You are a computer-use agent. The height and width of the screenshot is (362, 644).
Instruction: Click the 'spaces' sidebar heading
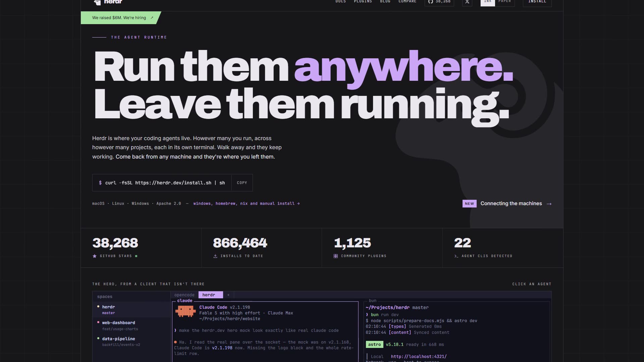[x=105, y=297]
